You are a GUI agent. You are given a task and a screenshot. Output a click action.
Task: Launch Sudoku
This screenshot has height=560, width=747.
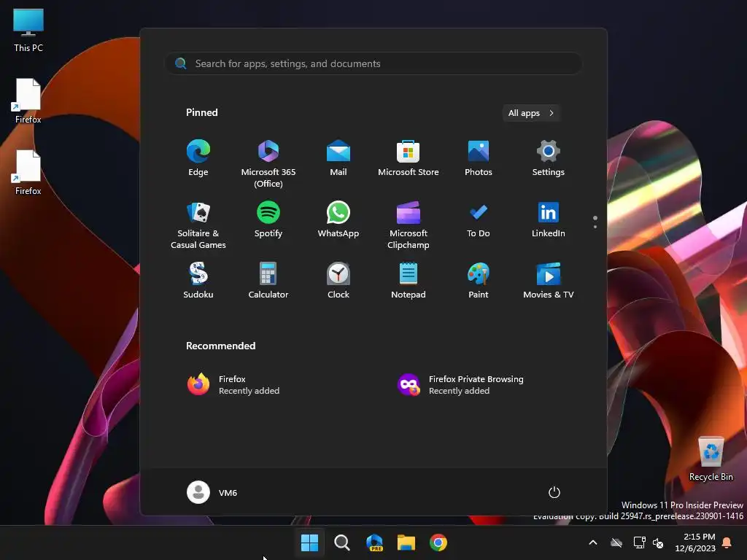tap(198, 281)
